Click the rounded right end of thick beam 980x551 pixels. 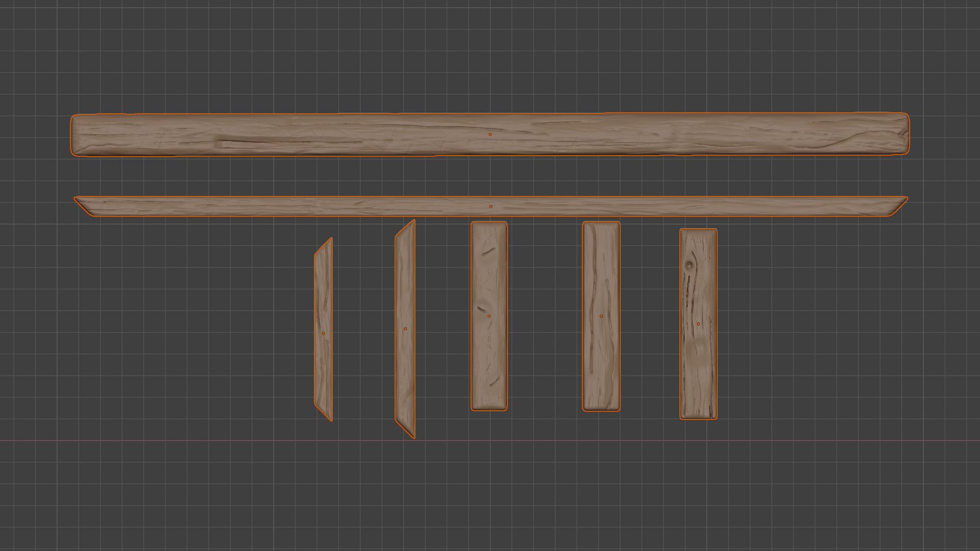(x=905, y=134)
